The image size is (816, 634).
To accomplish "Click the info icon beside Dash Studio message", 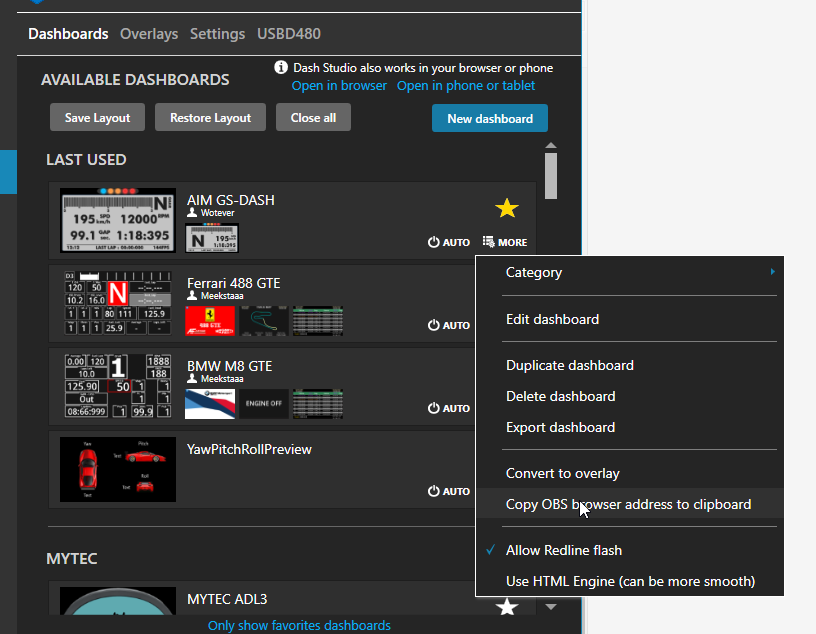I will click(x=281, y=67).
